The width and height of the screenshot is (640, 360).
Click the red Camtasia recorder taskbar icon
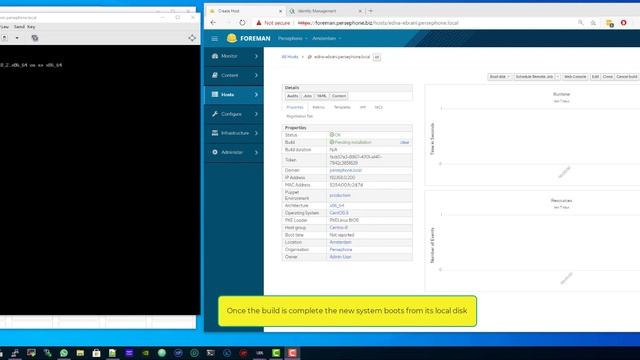tap(292, 353)
